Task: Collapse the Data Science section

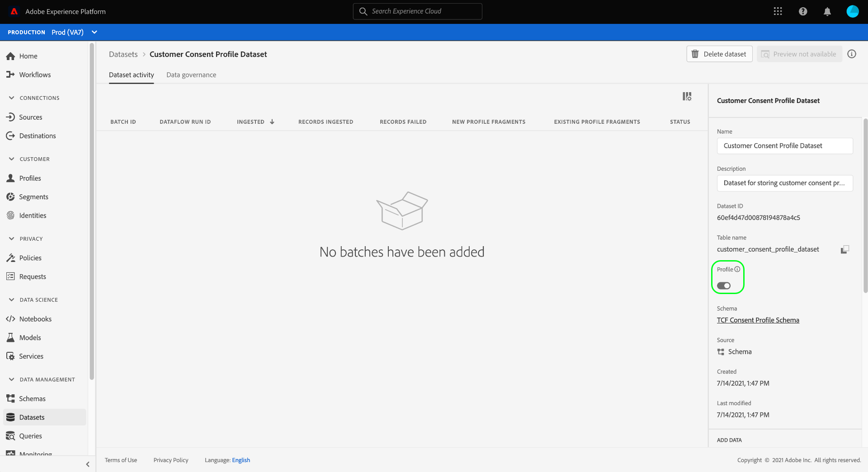Action: [x=12, y=299]
